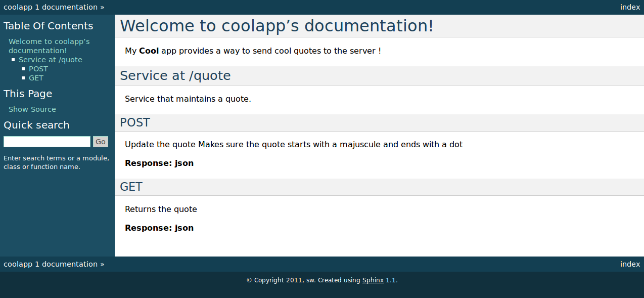Viewport: 644px width, 298px height.
Task: Follow the Sphinx link in footer
Action: [373, 280]
